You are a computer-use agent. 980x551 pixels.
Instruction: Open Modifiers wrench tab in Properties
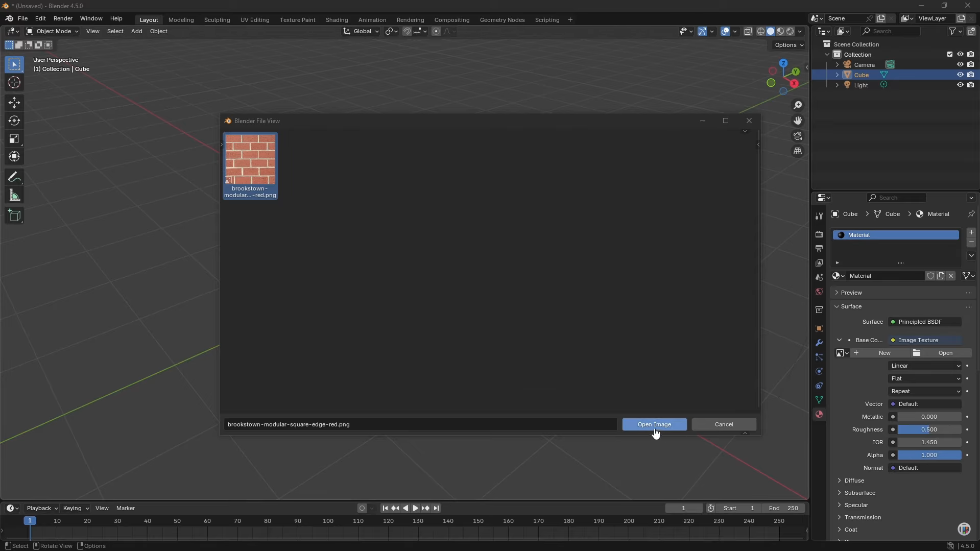coord(819,343)
